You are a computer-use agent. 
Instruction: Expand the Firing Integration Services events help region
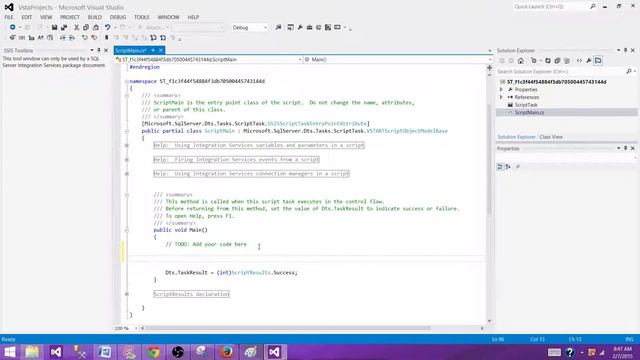[x=127, y=160]
